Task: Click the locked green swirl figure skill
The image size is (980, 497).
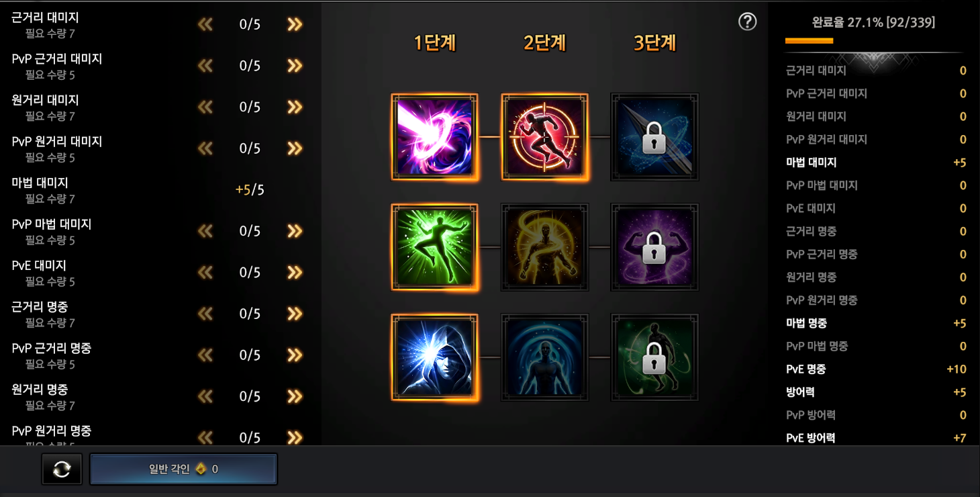Action: 654,357
